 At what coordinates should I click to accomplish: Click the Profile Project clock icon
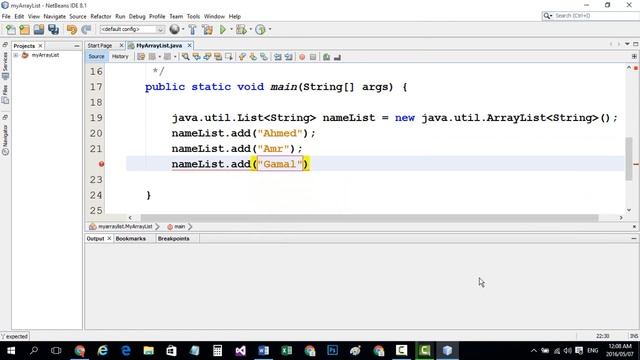pos(260,29)
